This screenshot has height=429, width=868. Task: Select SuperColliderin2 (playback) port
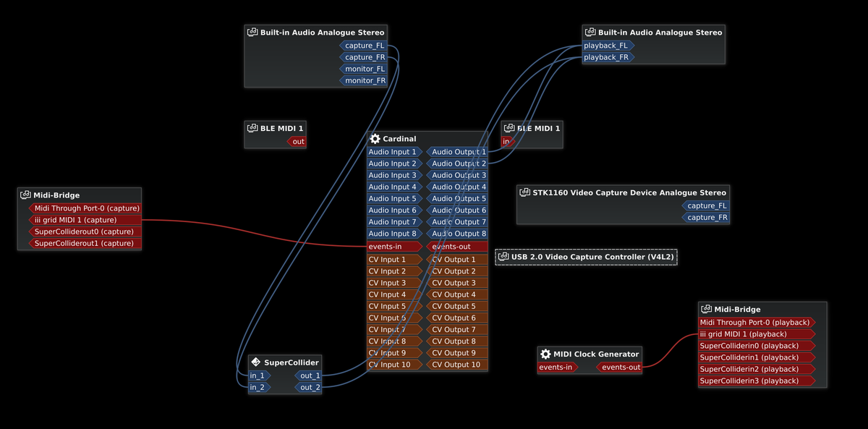pos(757,369)
